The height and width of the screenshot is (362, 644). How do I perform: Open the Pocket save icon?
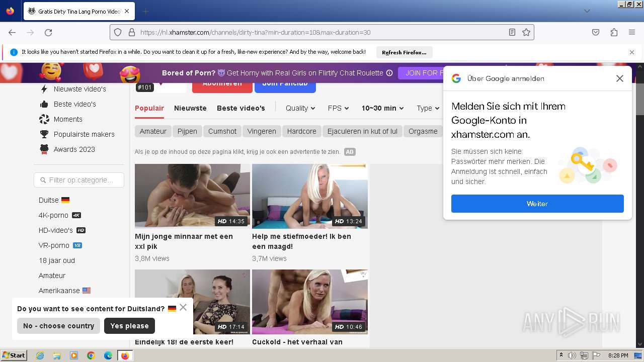tap(596, 32)
